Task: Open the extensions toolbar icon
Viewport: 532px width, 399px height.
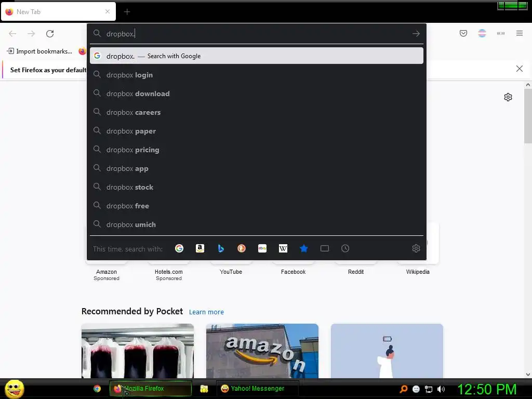Action: click(x=501, y=33)
